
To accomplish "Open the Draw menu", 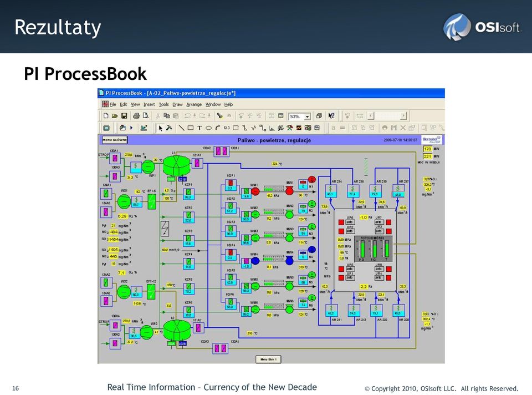I will (x=177, y=105).
